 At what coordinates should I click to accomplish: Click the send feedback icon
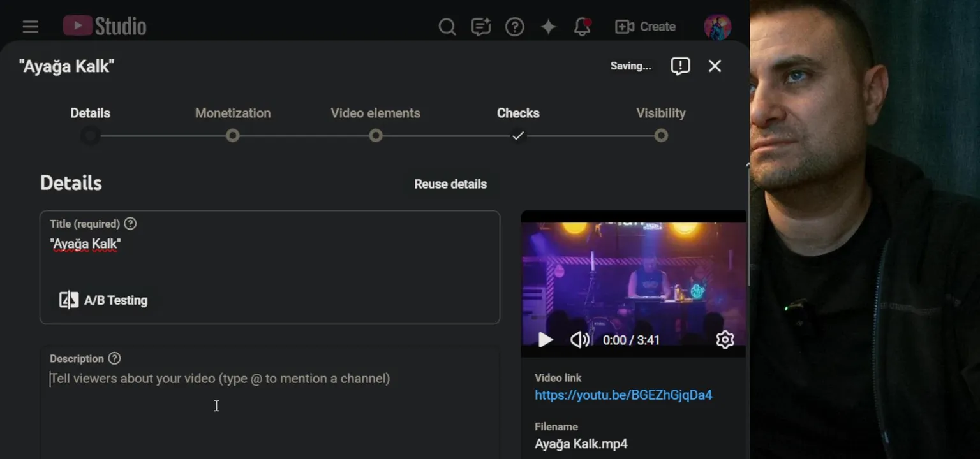[x=680, y=66]
